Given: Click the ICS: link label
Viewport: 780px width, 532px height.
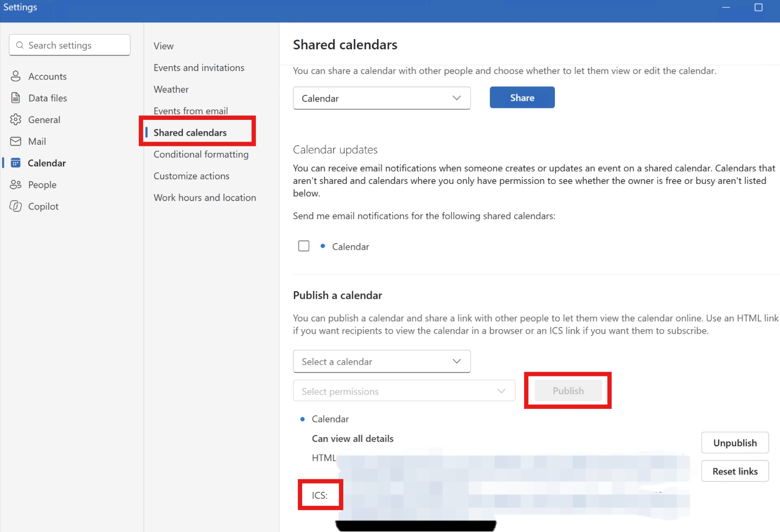Looking at the screenshot, I should pos(319,495).
